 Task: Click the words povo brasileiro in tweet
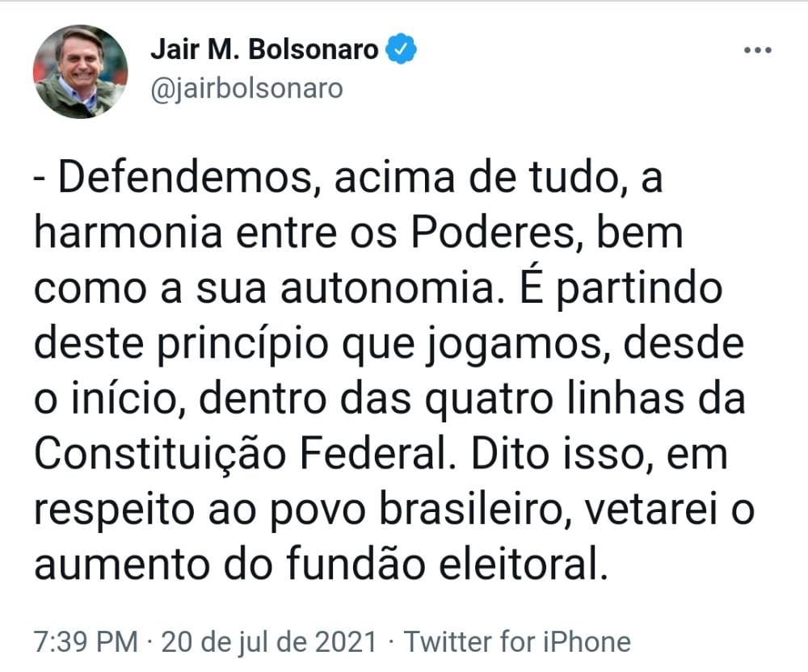[x=416, y=510]
